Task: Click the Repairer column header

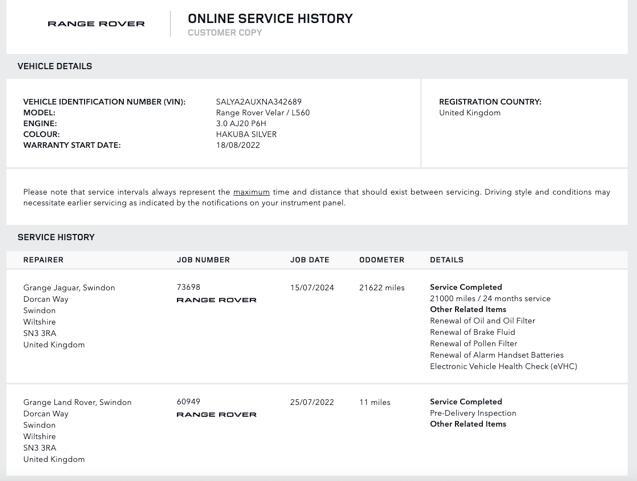Action: [43, 260]
